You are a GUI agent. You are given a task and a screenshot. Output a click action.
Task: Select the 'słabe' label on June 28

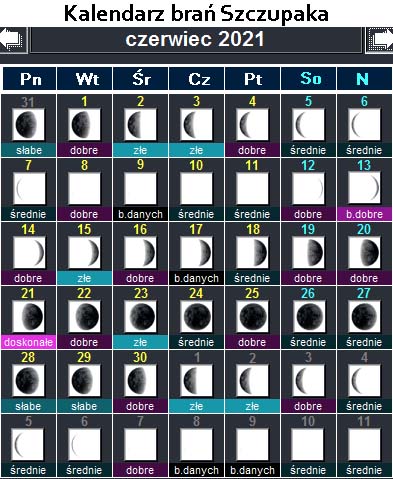[x=29, y=406]
